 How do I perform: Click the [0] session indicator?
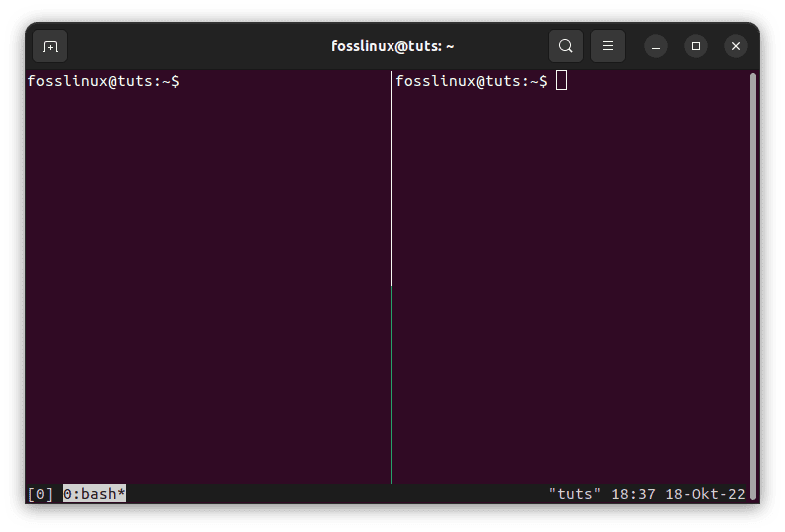click(40, 494)
